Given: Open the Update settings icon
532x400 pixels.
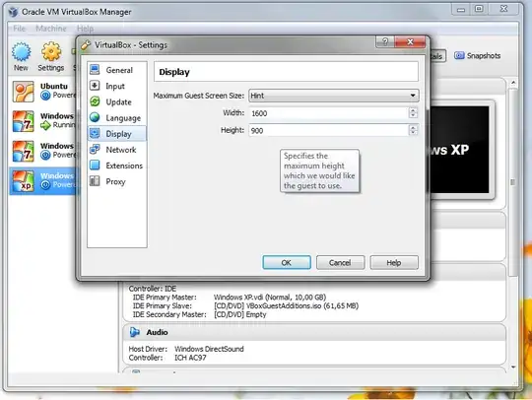Looking at the screenshot, I should 95,101.
